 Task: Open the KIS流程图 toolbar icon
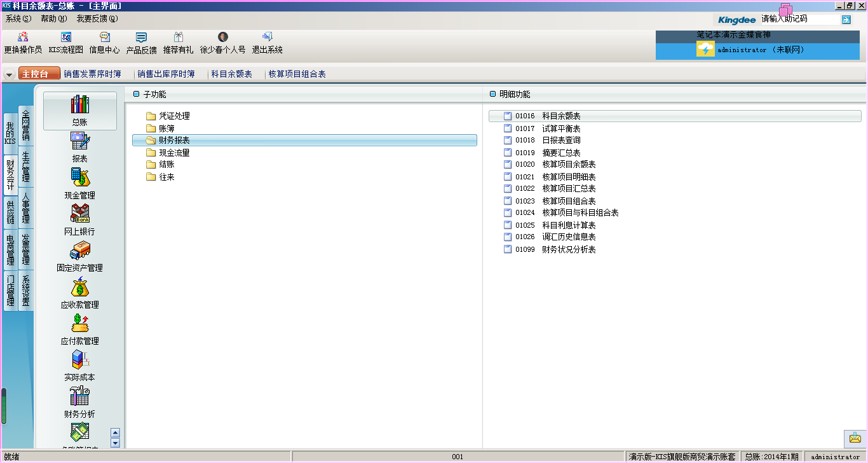(65, 43)
